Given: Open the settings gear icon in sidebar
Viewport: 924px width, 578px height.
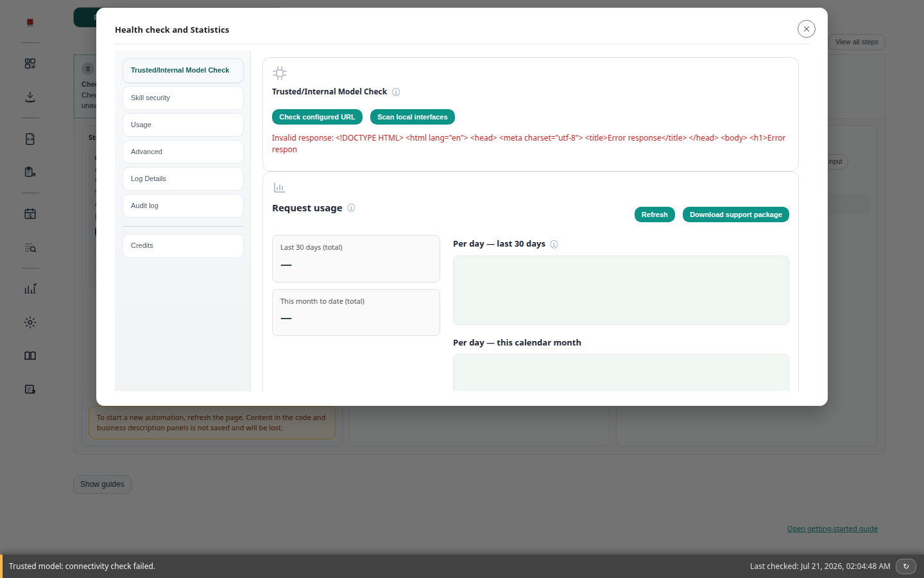Looking at the screenshot, I should click(30, 322).
